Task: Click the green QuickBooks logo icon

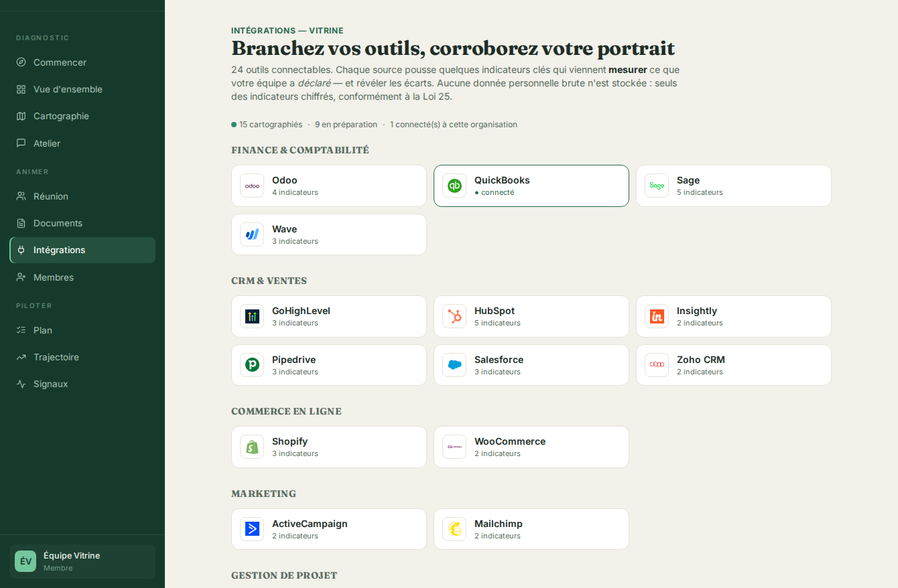Action: (454, 186)
